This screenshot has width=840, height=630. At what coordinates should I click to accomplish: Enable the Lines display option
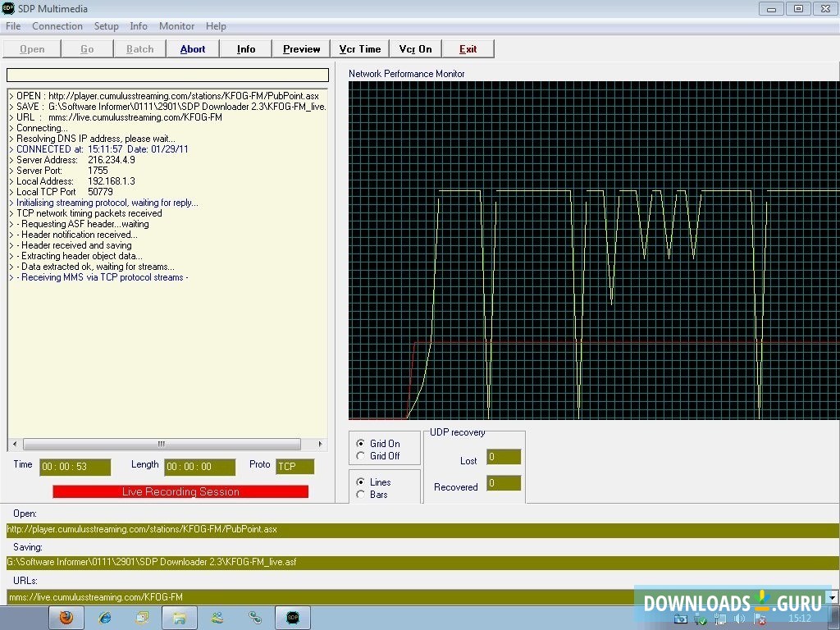tap(361, 482)
